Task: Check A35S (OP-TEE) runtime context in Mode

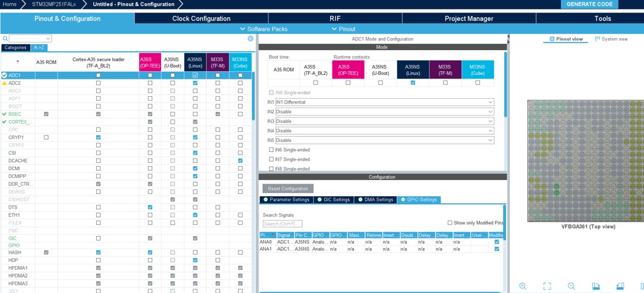Action: pos(348,82)
